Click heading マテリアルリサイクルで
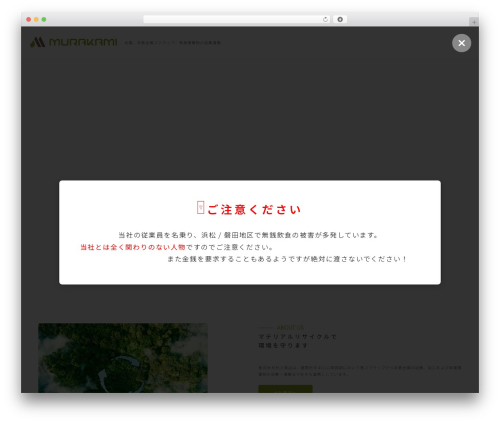 pos(297,337)
